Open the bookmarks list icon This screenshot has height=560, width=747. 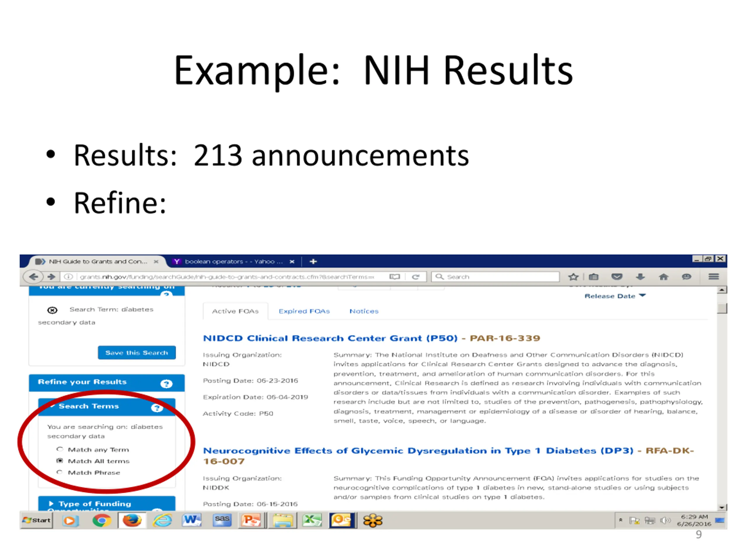(x=593, y=277)
